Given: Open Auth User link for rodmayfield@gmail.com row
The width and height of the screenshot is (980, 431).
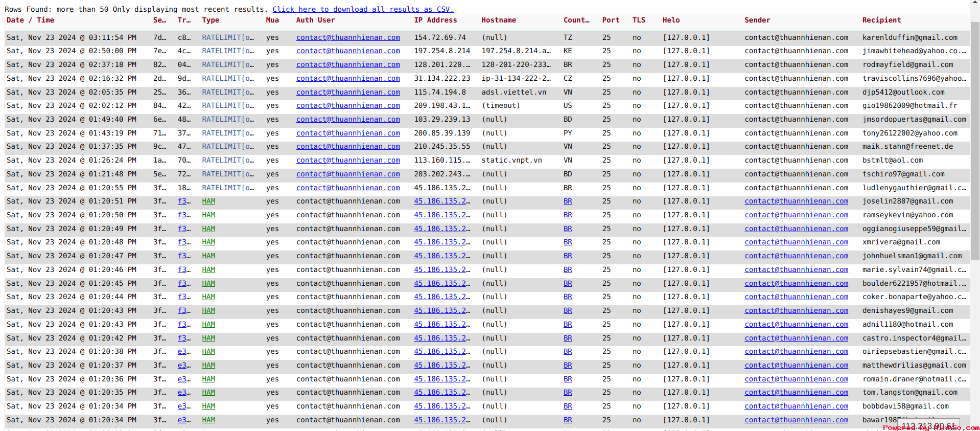Looking at the screenshot, I should tap(348, 65).
